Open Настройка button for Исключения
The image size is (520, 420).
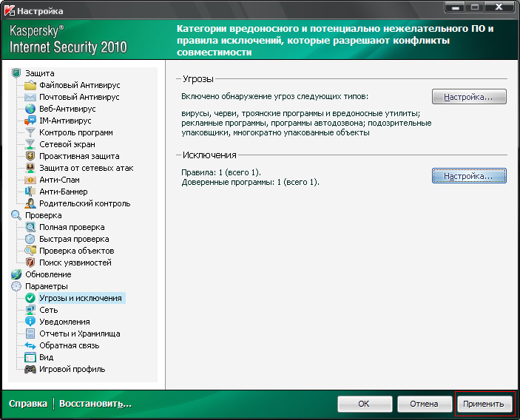[469, 176]
